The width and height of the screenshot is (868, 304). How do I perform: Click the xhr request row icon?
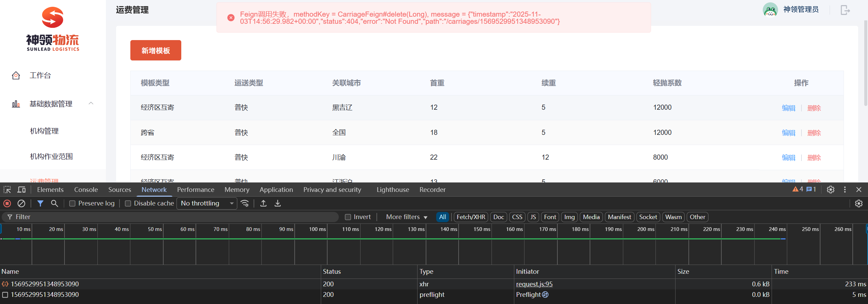pyautogui.click(x=5, y=284)
